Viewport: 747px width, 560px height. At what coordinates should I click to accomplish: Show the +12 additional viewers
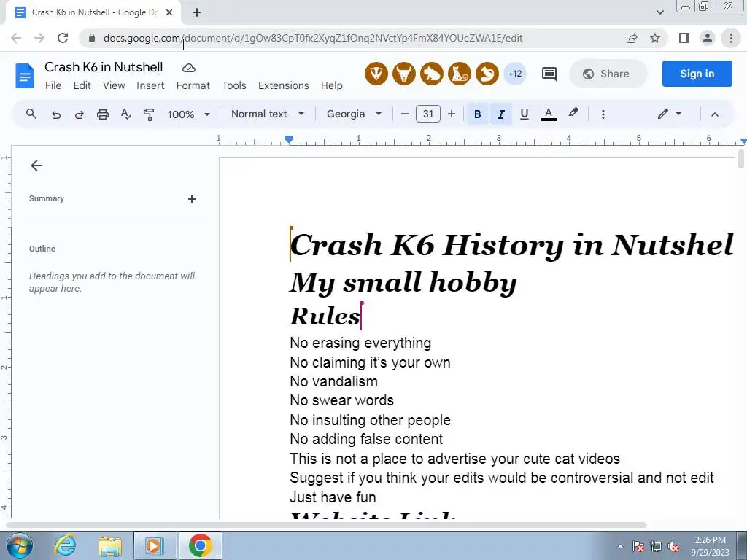(x=515, y=74)
